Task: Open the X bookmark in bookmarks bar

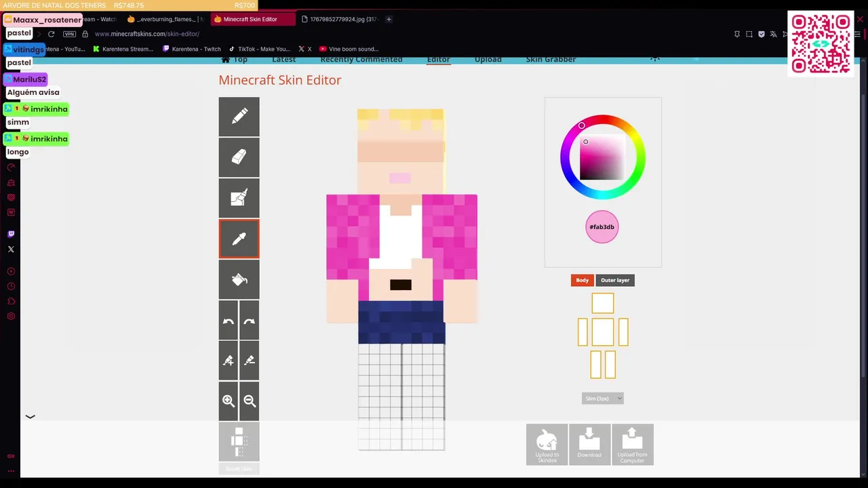Action: (304, 49)
